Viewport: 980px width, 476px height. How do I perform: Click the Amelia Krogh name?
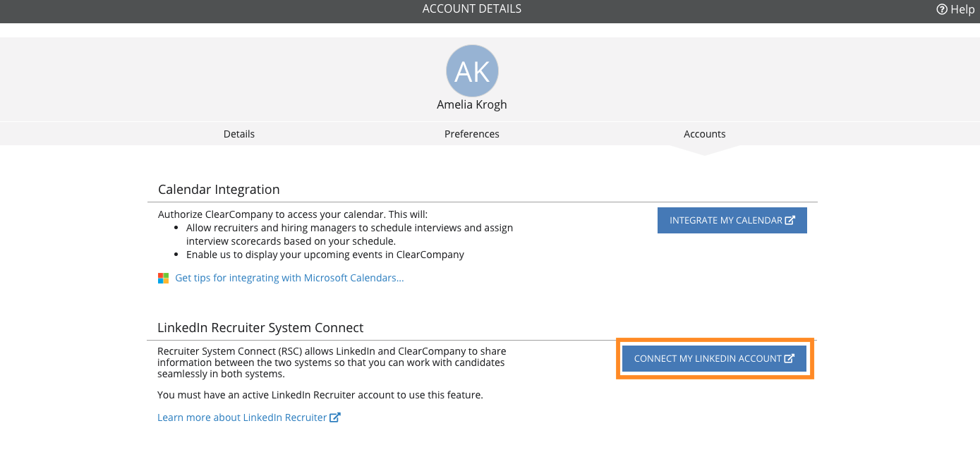pyautogui.click(x=472, y=104)
